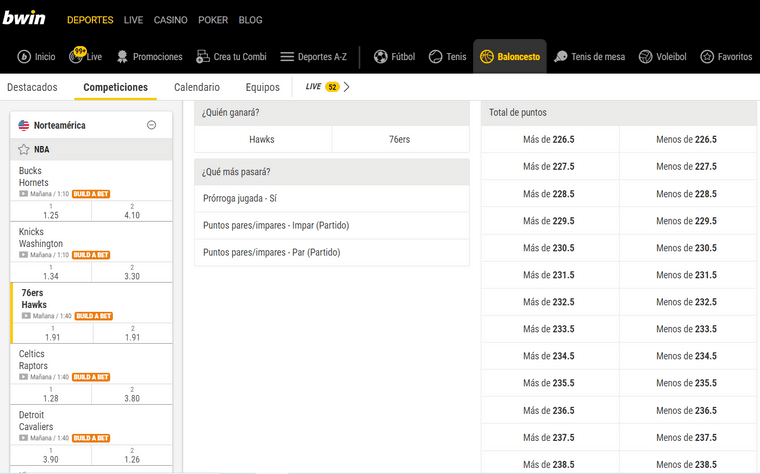Open the LIVE top menu

pos(133,20)
